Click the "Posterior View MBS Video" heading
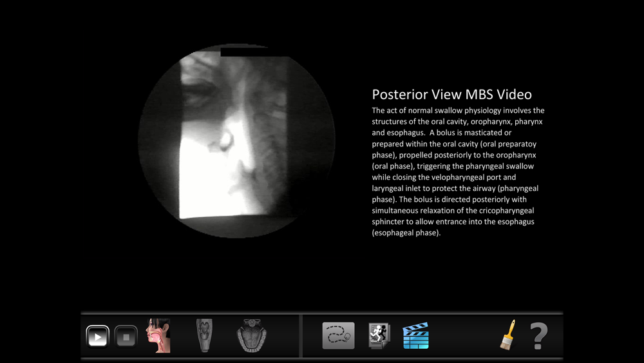The image size is (644, 363). (452, 95)
